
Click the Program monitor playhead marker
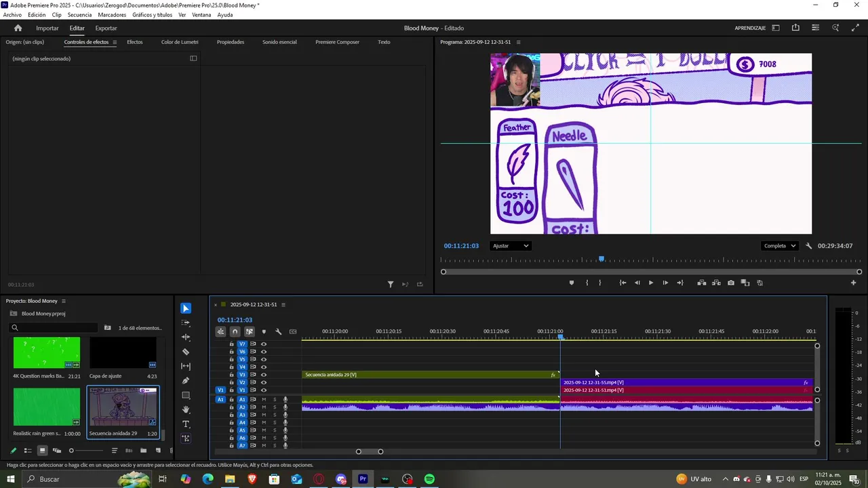(x=601, y=259)
